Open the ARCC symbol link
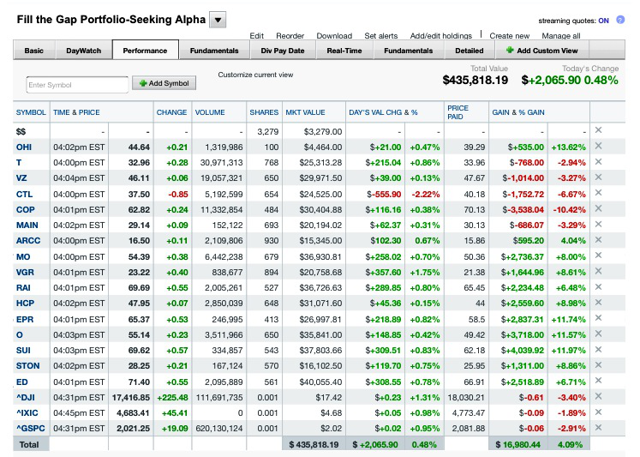The width and height of the screenshot is (640, 457). (28, 241)
